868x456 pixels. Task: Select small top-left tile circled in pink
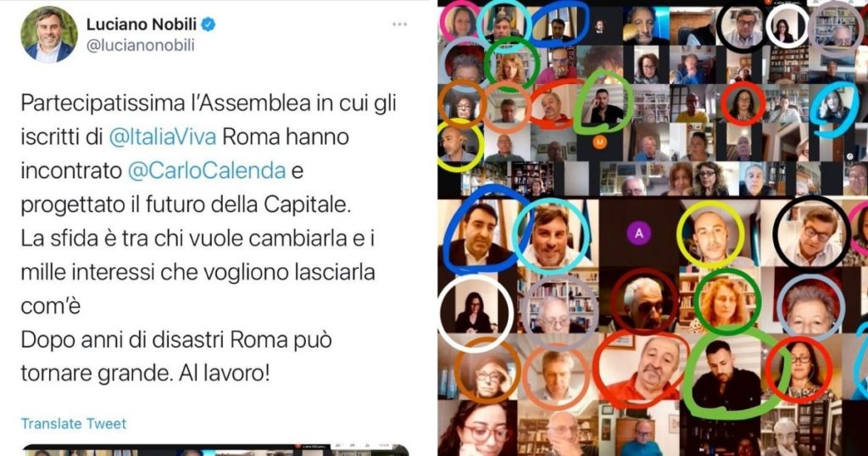[x=460, y=21]
